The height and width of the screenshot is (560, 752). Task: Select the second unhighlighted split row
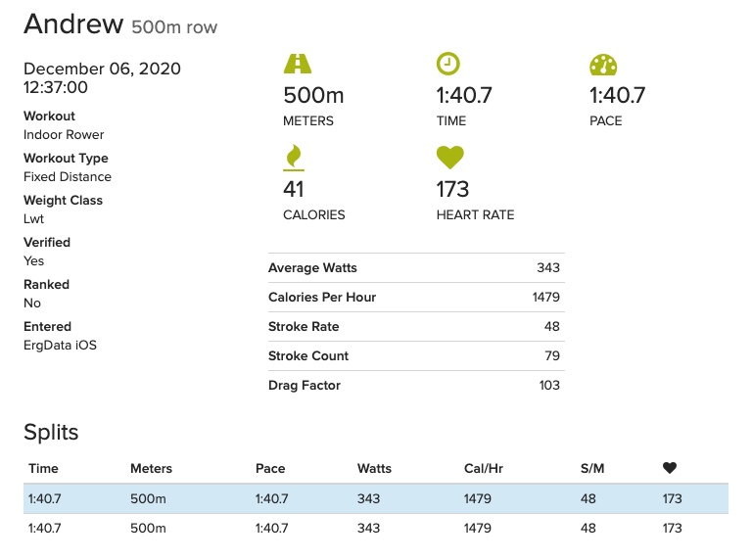pos(375,528)
